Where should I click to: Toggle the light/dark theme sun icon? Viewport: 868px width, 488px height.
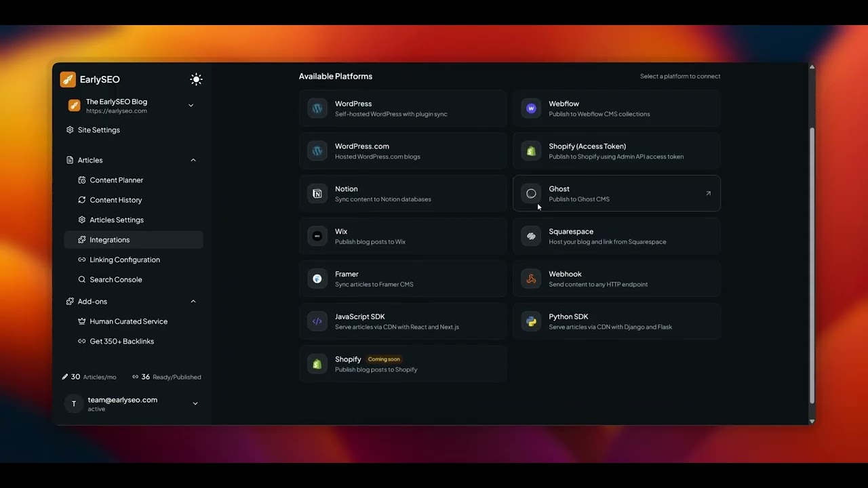[196, 79]
